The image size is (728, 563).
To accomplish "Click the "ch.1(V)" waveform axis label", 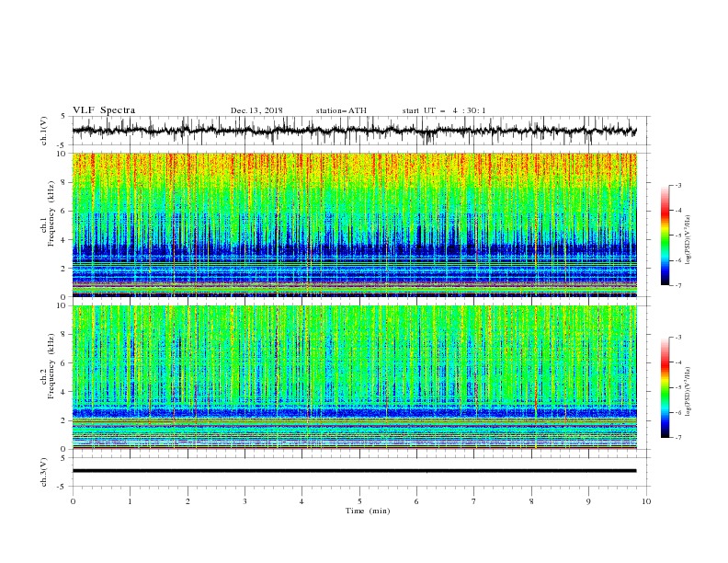I will pyautogui.click(x=44, y=131).
